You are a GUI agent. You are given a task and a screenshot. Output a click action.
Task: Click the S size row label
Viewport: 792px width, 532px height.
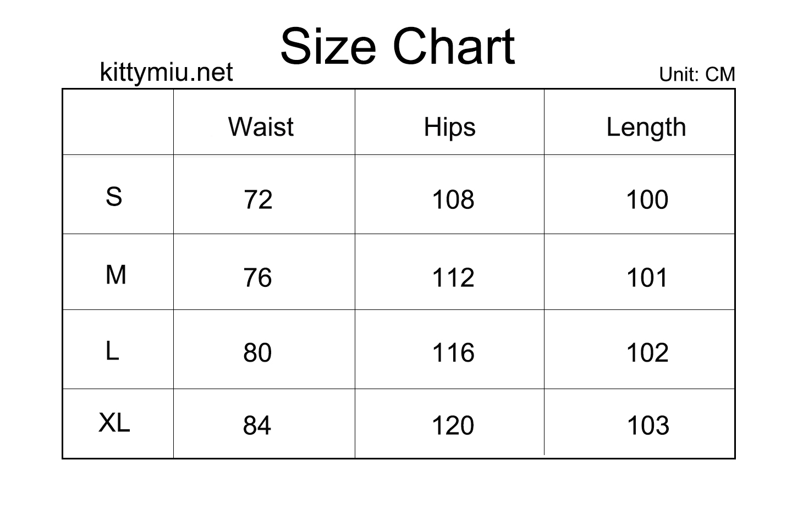pos(114,196)
